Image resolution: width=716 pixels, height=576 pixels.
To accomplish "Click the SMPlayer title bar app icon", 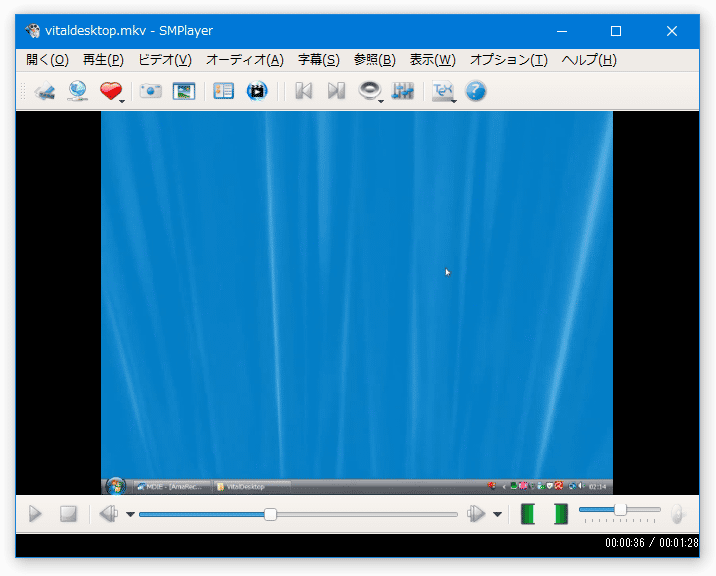I will (32, 31).
